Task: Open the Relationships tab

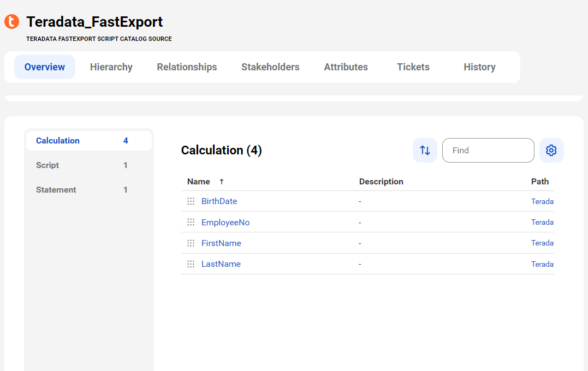Action: (187, 67)
